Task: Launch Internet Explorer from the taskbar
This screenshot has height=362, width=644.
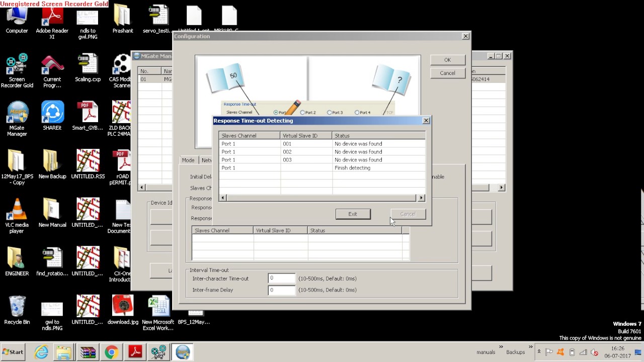Action: (41, 352)
